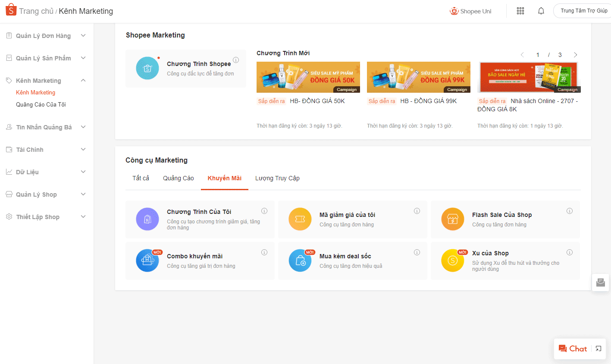Click 'Mua kèm deal sốc' title text
Screen dimensions: 611x364
pos(345,256)
